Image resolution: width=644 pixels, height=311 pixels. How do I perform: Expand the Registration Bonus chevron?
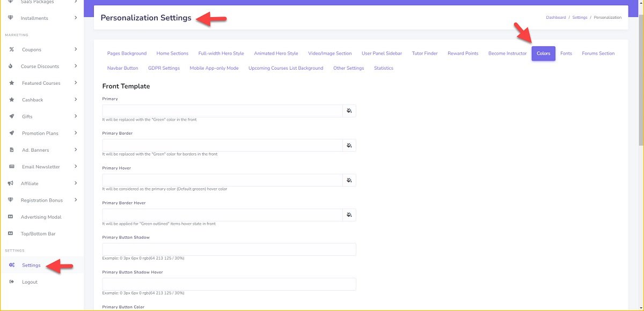76,199
